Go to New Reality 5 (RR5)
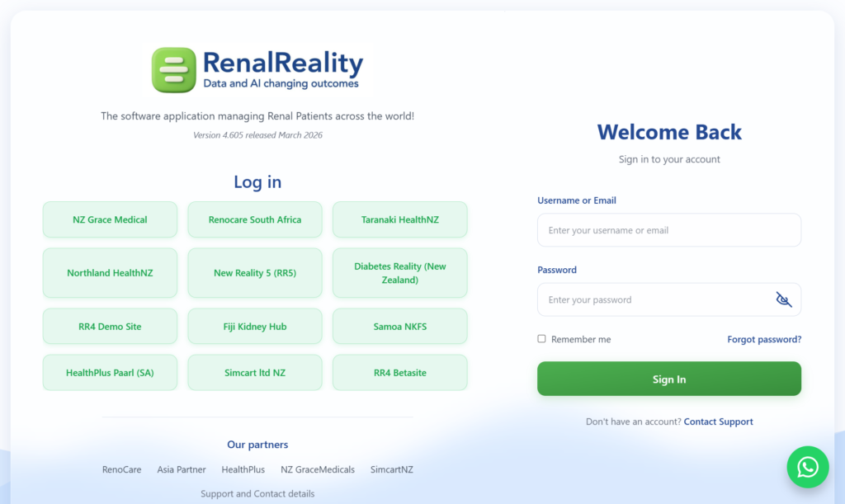Screen dimensions: 845x504 point(255,273)
